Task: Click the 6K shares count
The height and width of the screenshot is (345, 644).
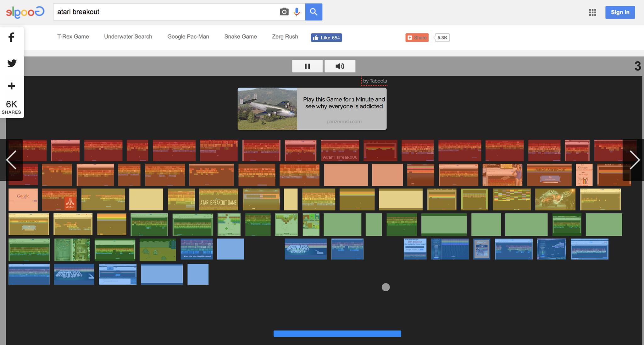Action: click(x=12, y=107)
